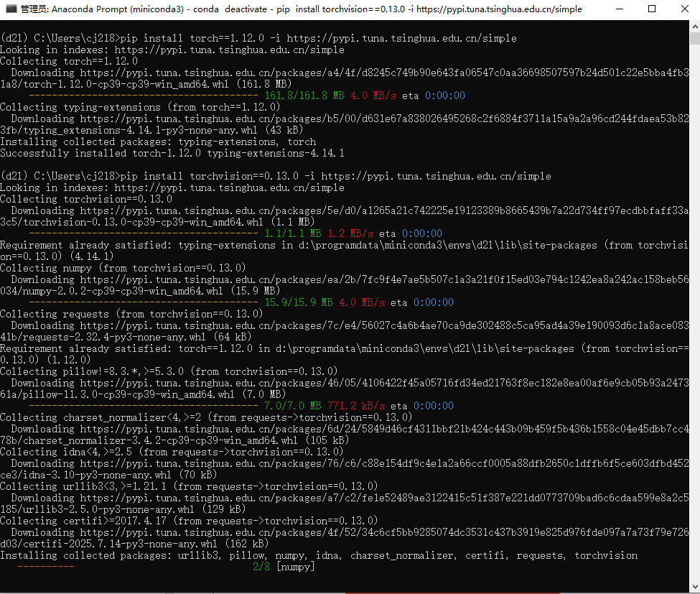Click the 'idna-3.10-py3-none-any.whl' filename

click(97, 475)
